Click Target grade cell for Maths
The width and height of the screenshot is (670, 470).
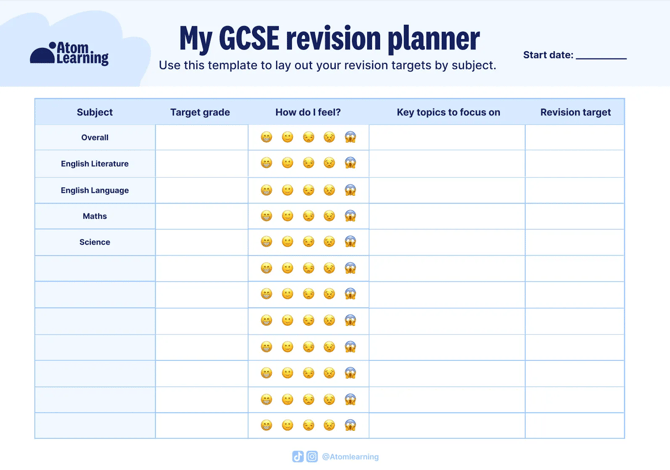[201, 216]
